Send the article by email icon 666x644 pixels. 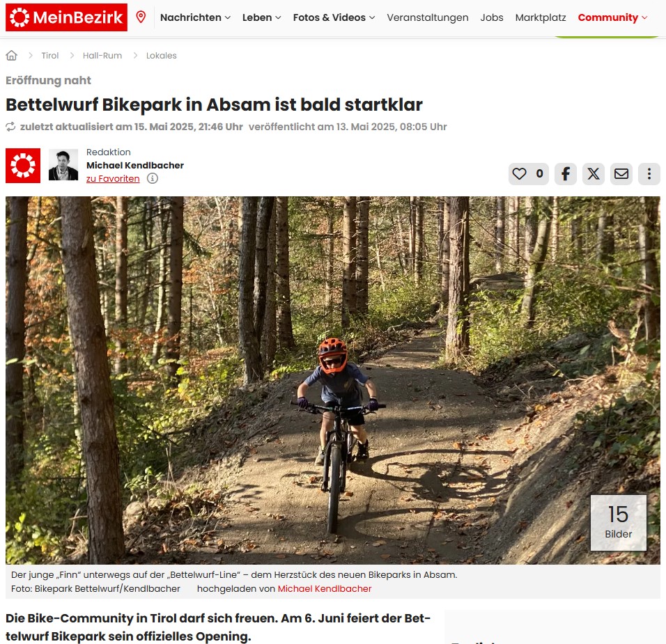click(x=621, y=173)
